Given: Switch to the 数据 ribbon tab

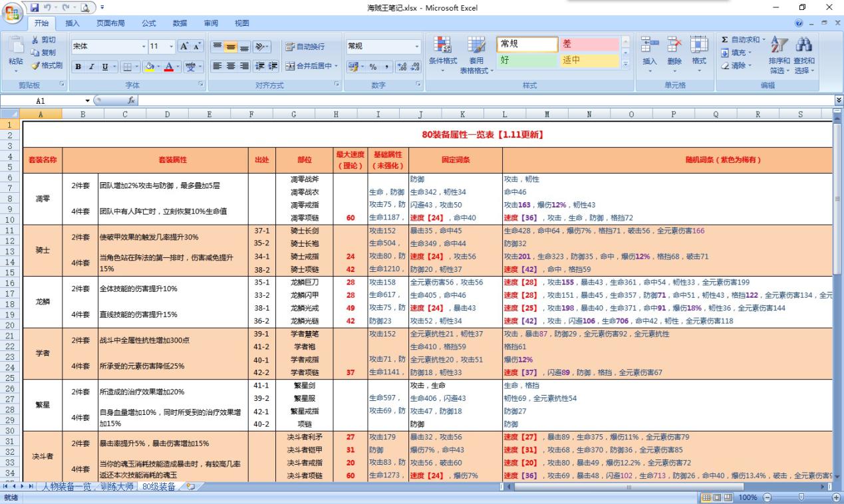Looking at the screenshot, I should point(180,23).
